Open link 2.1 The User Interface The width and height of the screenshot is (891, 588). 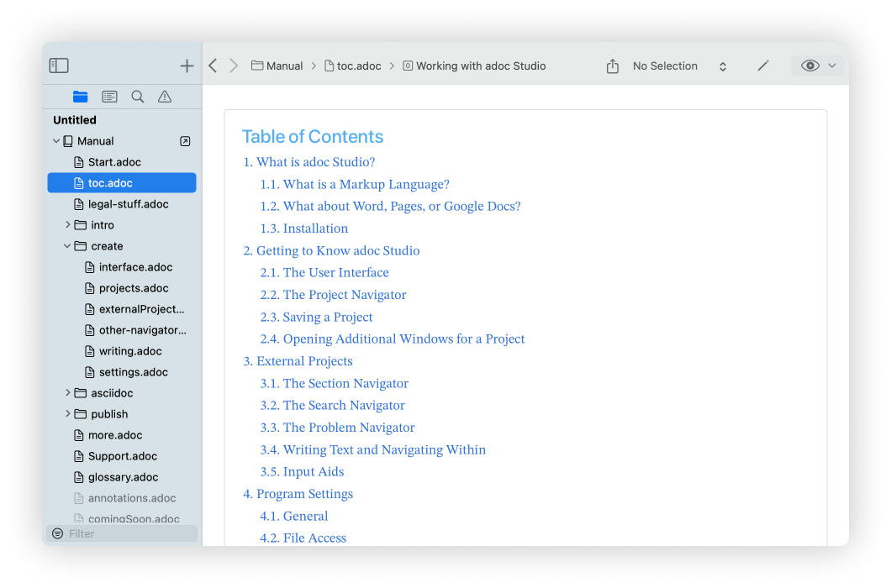click(x=324, y=273)
